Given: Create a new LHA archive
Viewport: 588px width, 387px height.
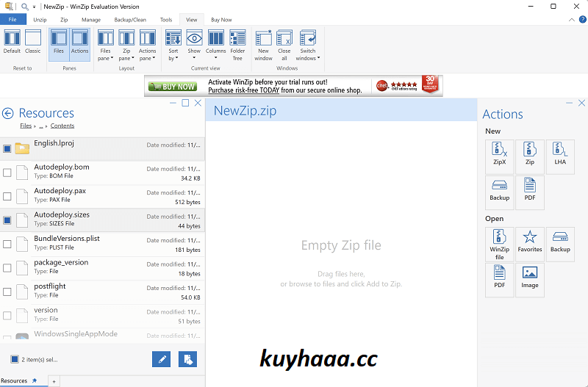Looking at the screenshot, I should pos(560,156).
